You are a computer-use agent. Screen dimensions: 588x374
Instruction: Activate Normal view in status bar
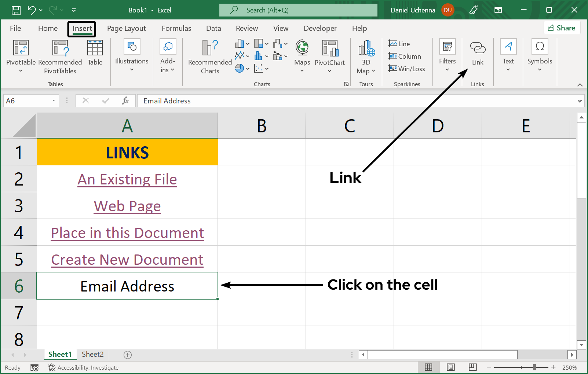click(x=428, y=367)
